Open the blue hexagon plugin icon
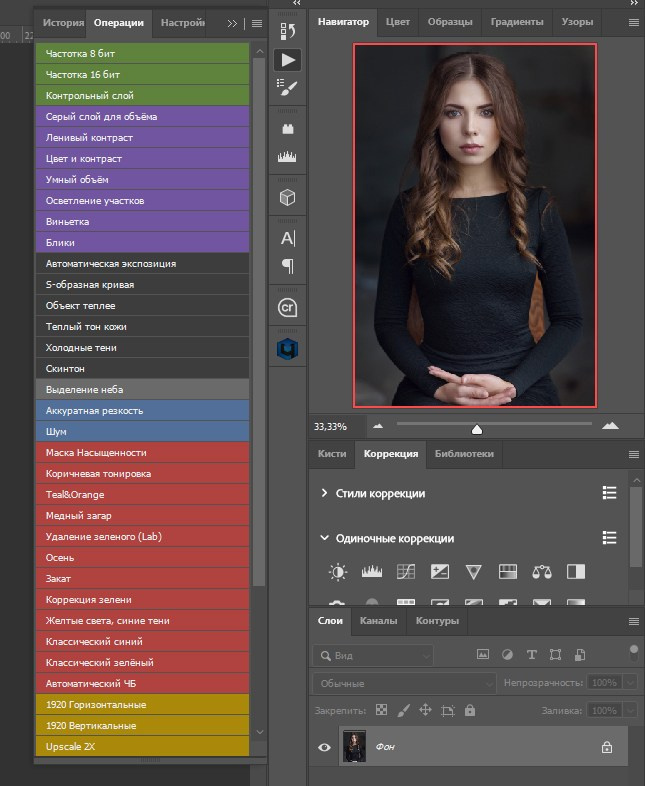645x786 pixels. 288,349
